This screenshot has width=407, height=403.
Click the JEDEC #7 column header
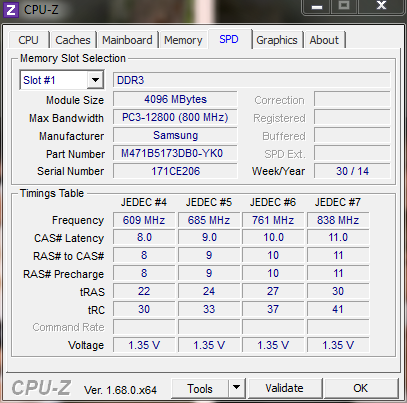(x=338, y=202)
